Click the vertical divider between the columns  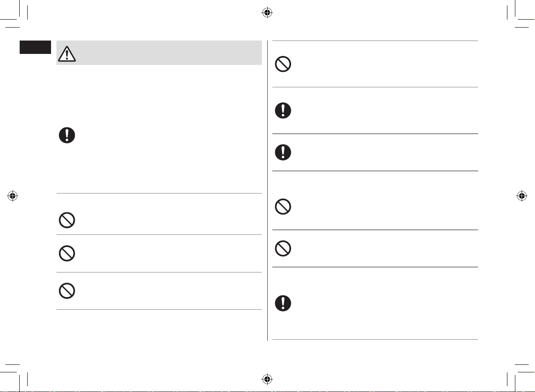pos(267,191)
